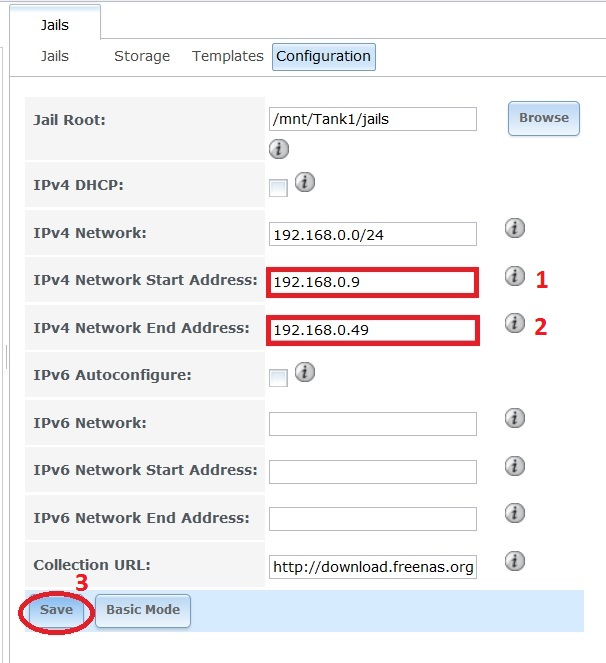The height and width of the screenshot is (663, 606).
Task: Select the empty IPv6 Network field
Action: tap(373, 424)
